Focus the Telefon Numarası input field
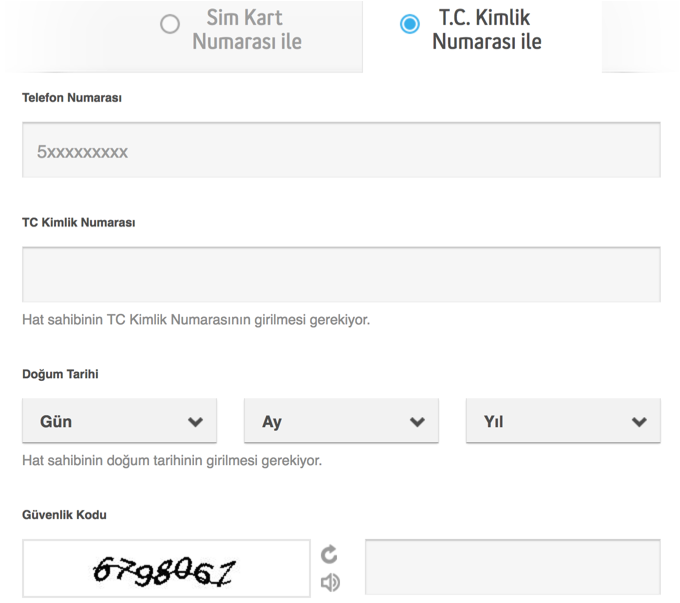The image size is (680, 603). pos(341,150)
